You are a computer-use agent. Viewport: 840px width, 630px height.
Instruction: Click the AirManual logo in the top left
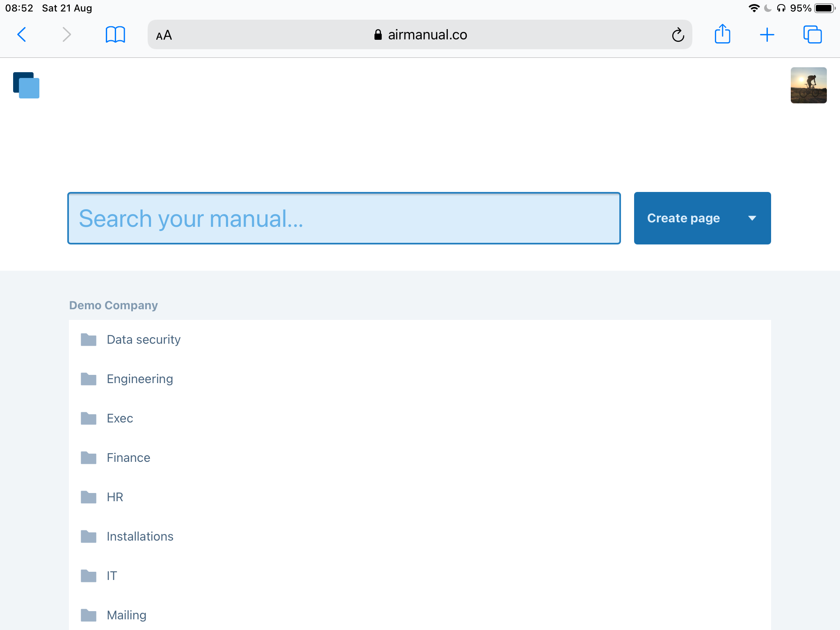coord(26,85)
